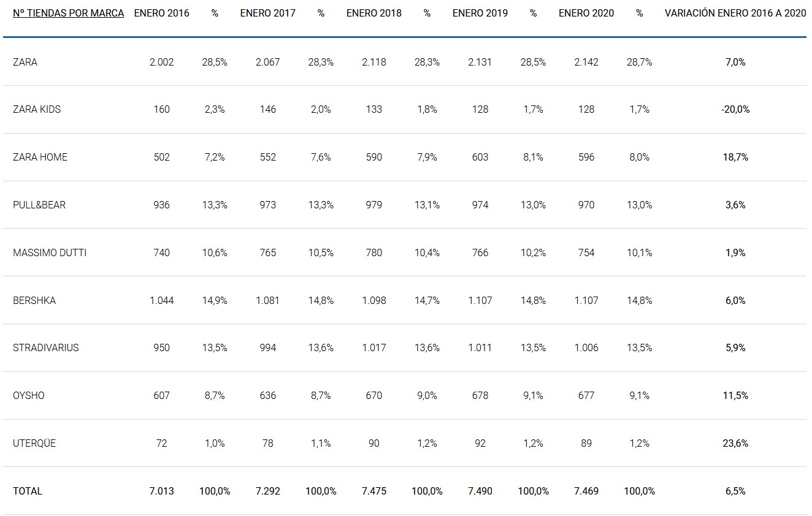Click ZARA's 2.002 store count for 2016
Screen dimensions: 812x516
[x=162, y=62]
